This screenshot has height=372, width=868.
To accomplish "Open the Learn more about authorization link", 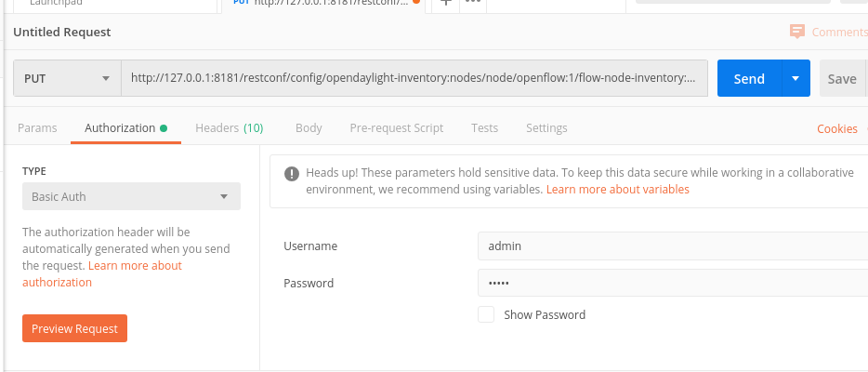I will pyautogui.click(x=102, y=273).
